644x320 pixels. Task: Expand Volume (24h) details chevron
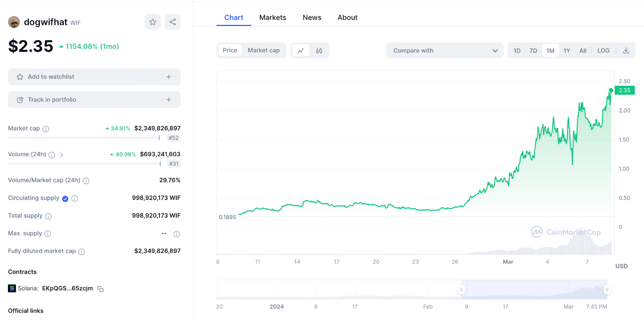(62, 155)
